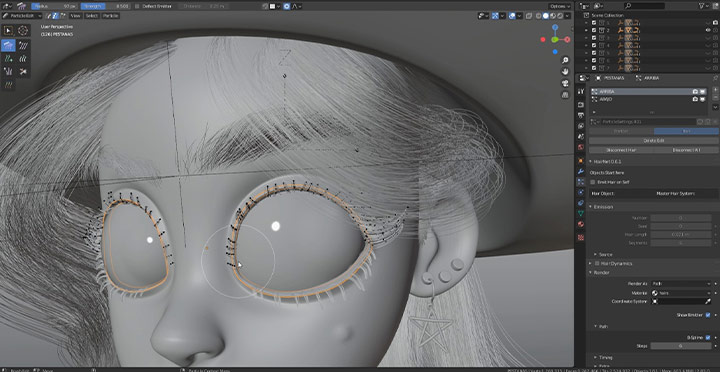Uncheck collection 4 exclude checkbox in outliner
The width and height of the screenshot is (720, 372).
pyautogui.click(x=594, y=45)
